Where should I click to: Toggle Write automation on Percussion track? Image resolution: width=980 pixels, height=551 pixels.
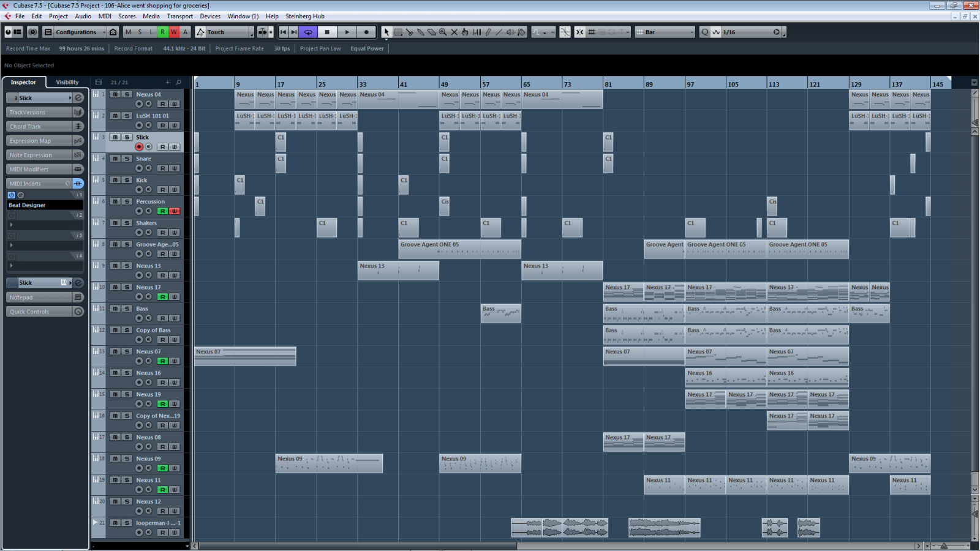(175, 211)
